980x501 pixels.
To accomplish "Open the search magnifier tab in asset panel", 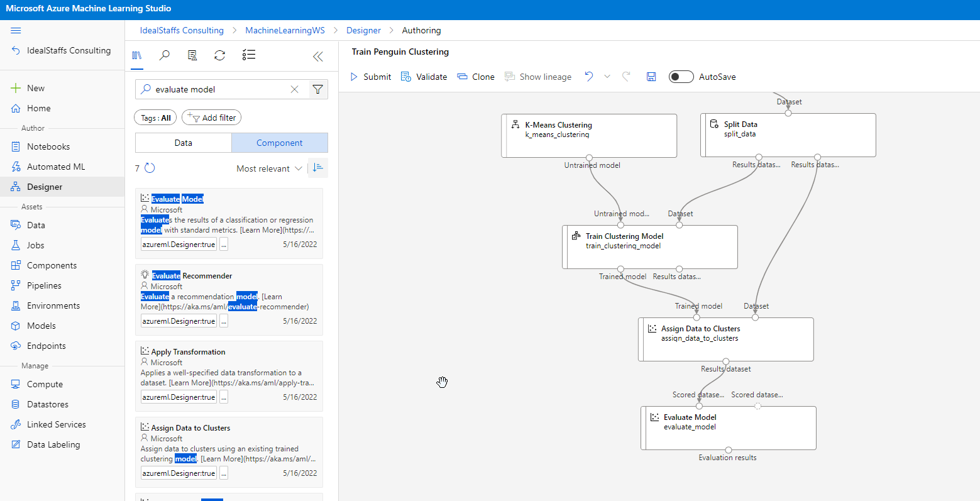I will click(x=165, y=55).
